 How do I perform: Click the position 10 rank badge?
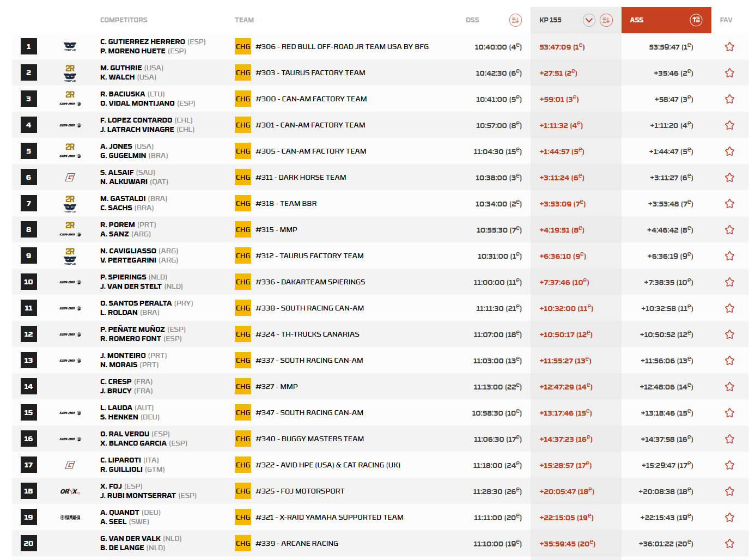click(29, 282)
